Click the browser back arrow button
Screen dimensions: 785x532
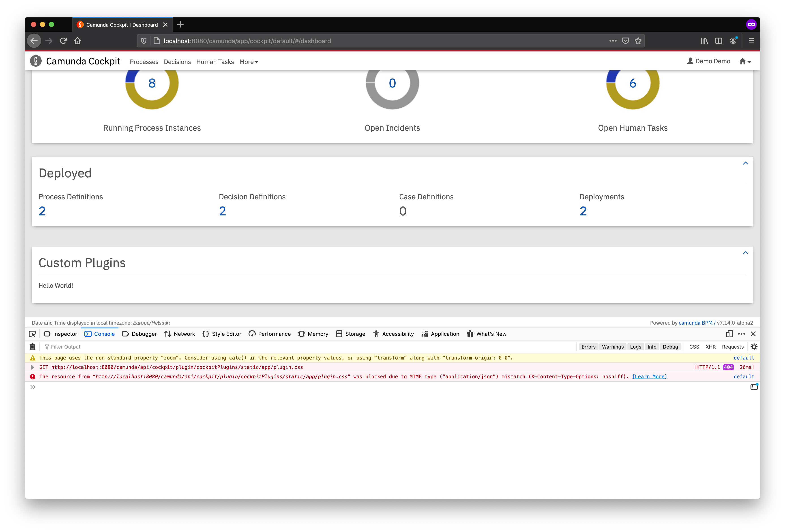pos(34,41)
